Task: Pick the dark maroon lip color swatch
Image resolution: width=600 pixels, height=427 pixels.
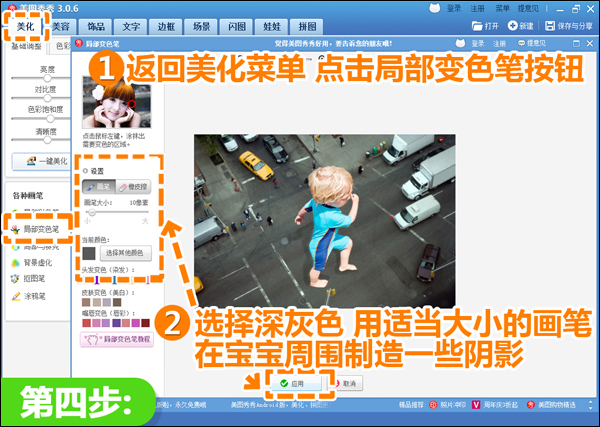Action: 146,323
